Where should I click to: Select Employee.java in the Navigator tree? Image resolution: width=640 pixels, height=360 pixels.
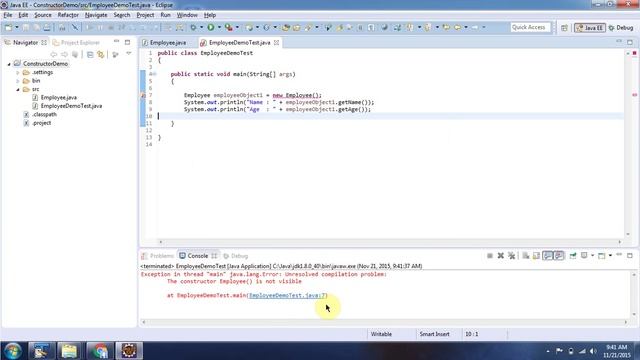[58, 98]
